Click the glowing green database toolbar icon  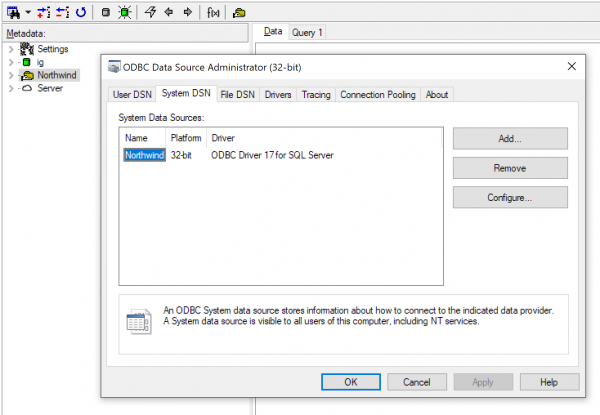[125, 12]
